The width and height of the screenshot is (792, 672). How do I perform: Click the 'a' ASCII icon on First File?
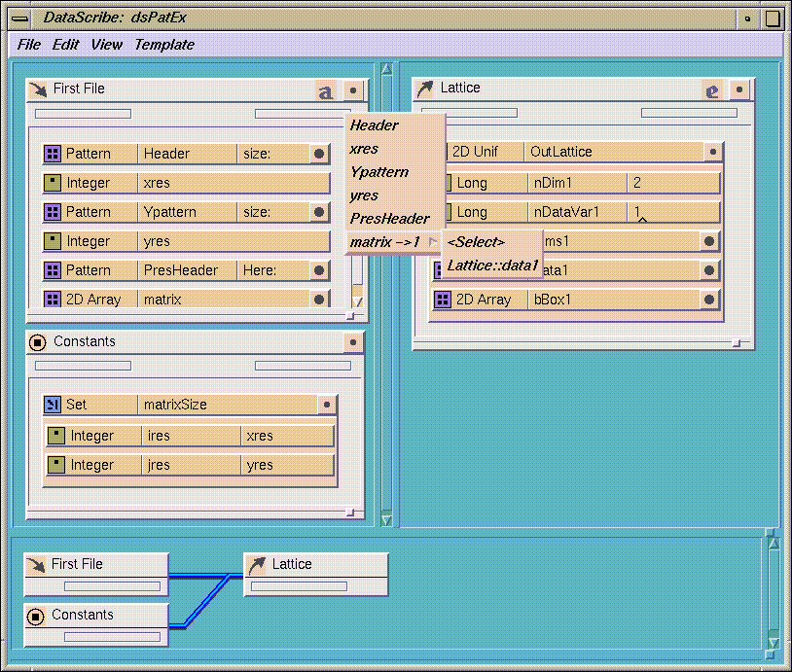[x=326, y=91]
